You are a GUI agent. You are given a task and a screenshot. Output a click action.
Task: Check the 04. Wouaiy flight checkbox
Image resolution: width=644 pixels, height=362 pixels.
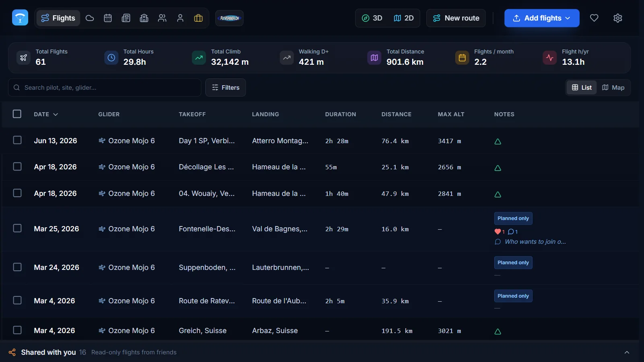point(17,193)
